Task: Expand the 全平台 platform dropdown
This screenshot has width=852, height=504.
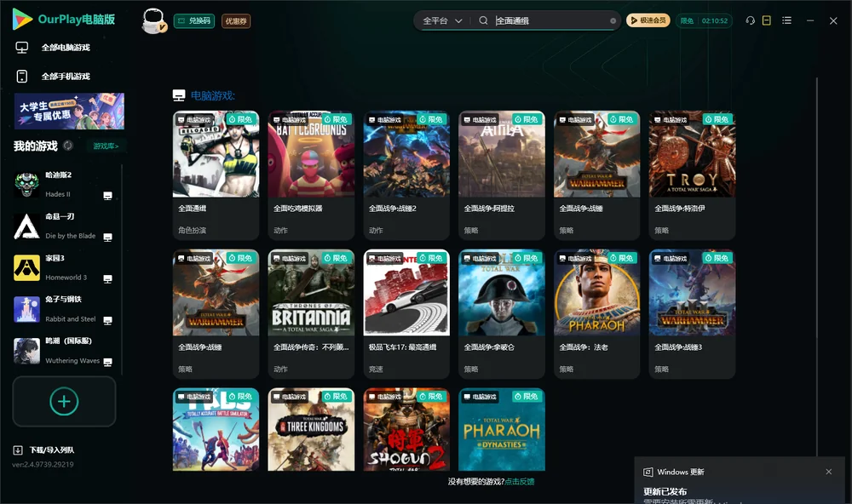Action: pos(442,20)
